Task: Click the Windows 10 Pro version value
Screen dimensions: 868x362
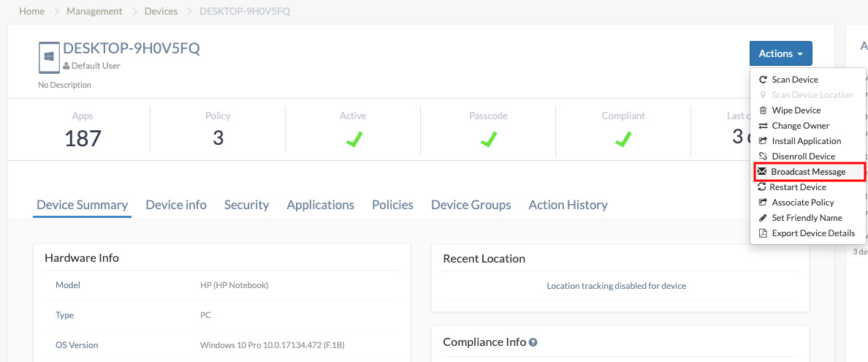Action: [273, 345]
